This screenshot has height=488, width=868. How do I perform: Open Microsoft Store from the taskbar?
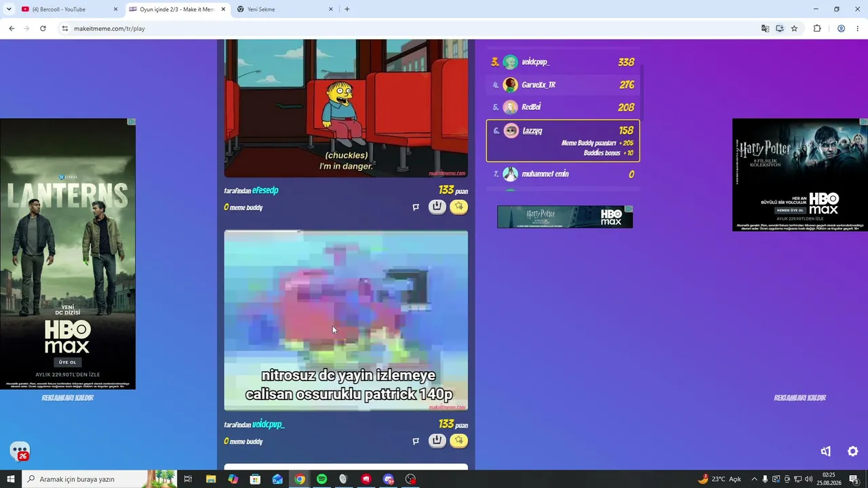(x=255, y=479)
